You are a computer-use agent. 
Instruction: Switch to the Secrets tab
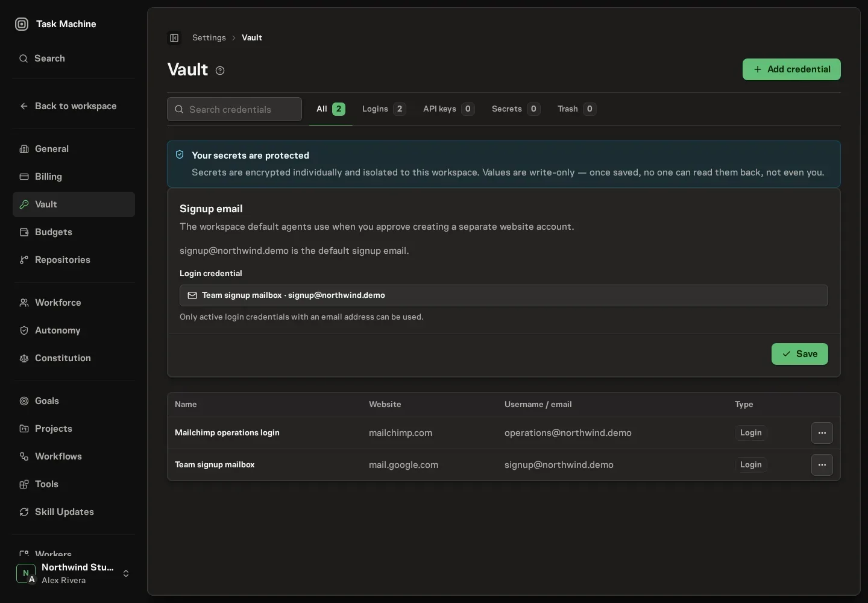[x=516, y=109]
